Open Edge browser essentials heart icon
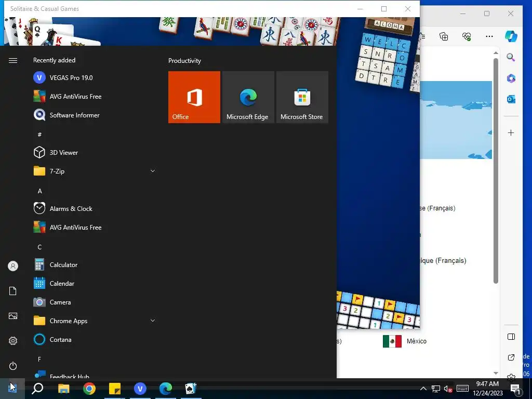Screen dimensions: 532x399 pyautogui.click(x=467, y=36)
